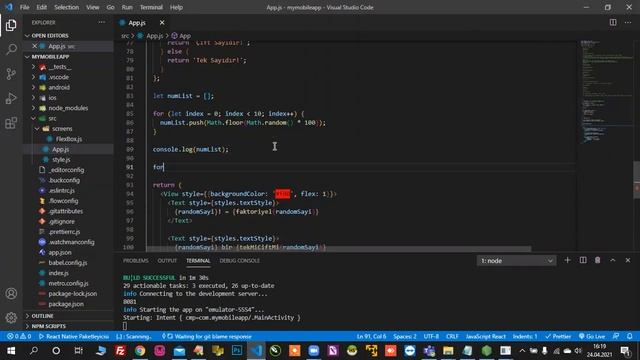Image resolution: width=640 pixels, height=360 pixels.
Task: Open Windows taskbar search
Action: 34,351
